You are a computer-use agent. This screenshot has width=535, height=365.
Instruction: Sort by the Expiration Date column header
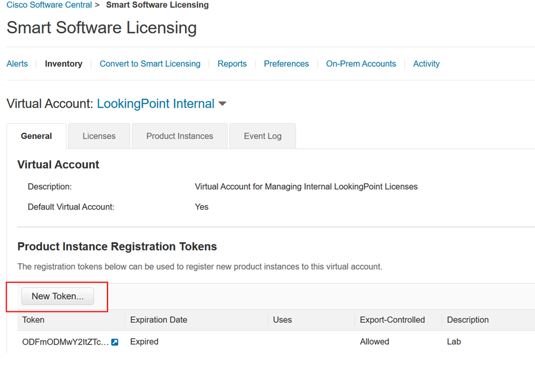[159, 320]
